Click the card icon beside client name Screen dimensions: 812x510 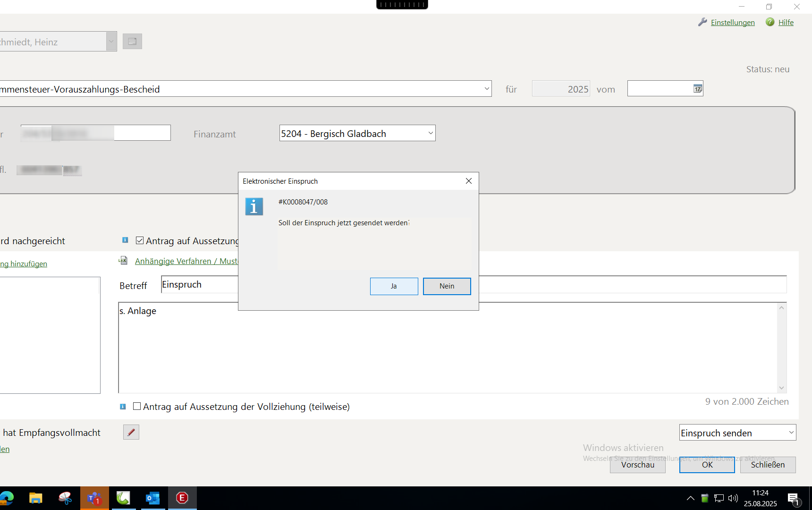click(132, 42)
